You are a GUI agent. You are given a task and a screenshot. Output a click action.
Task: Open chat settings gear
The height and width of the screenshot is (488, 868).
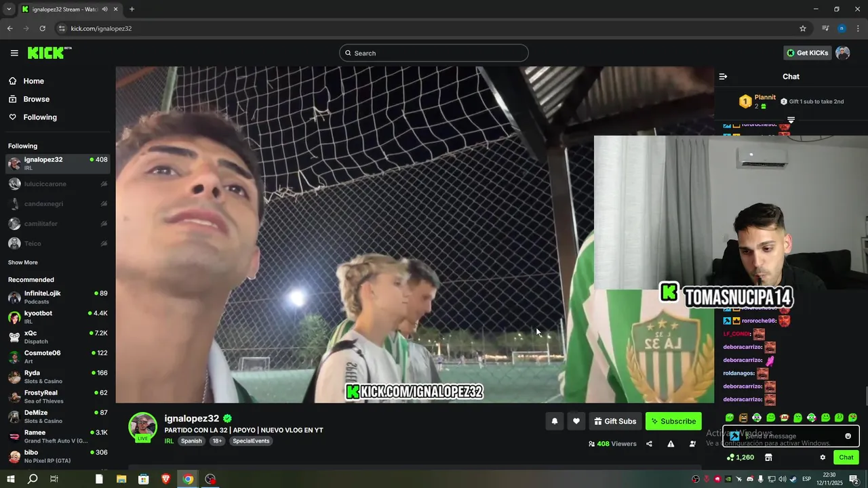pyautogui.click(x=823, y=457)
